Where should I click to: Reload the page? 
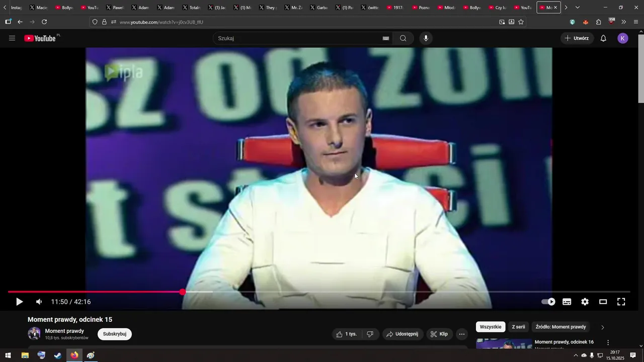click(x=44, y=22)
